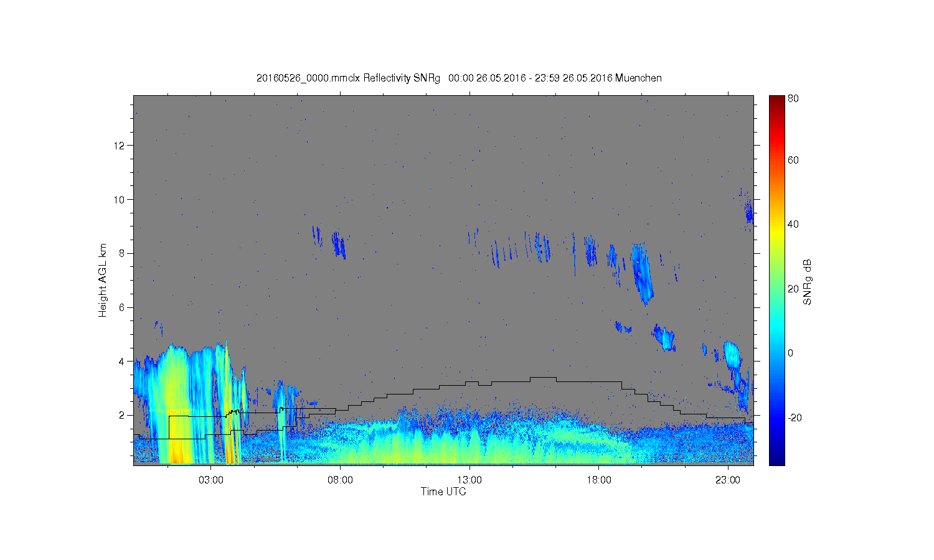The height and width of the screenshot is (560, 934).
Task: Click the 'Time UTC' x-axis label
Action: (x=443, y=492)
